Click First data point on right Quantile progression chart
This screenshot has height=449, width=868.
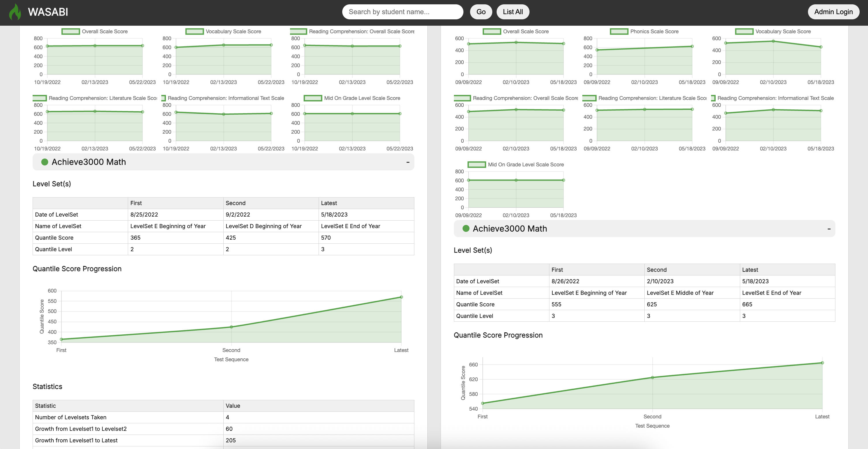[x=482, y=403]
